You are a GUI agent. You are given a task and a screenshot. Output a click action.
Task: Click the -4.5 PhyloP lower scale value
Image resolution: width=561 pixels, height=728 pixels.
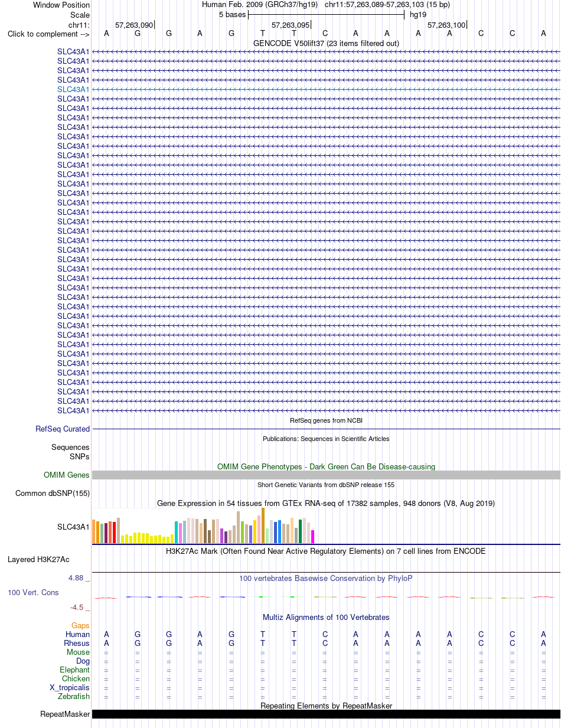77,607
